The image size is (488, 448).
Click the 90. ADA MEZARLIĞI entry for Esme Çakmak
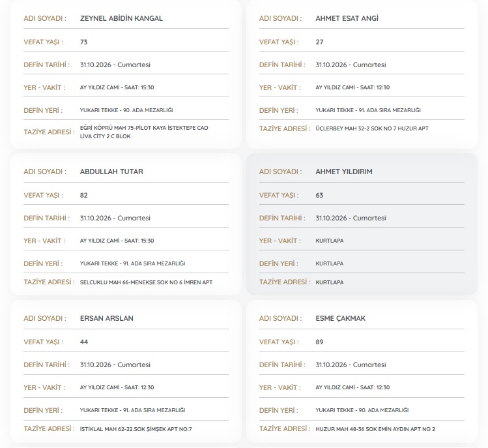pos(362,410)
